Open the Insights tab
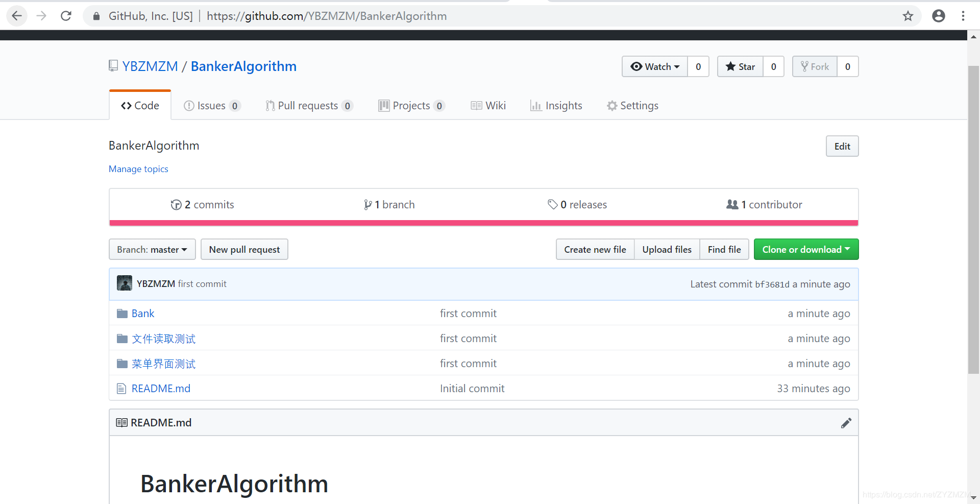Viewport: 980px width, 504px height. [556, 106]
